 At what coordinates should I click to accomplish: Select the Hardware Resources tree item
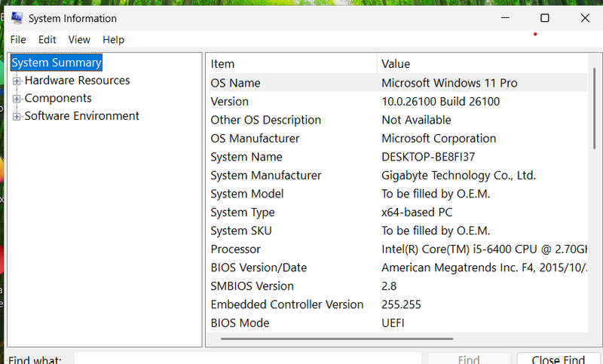pyautogui.click(x=78, y=81)
